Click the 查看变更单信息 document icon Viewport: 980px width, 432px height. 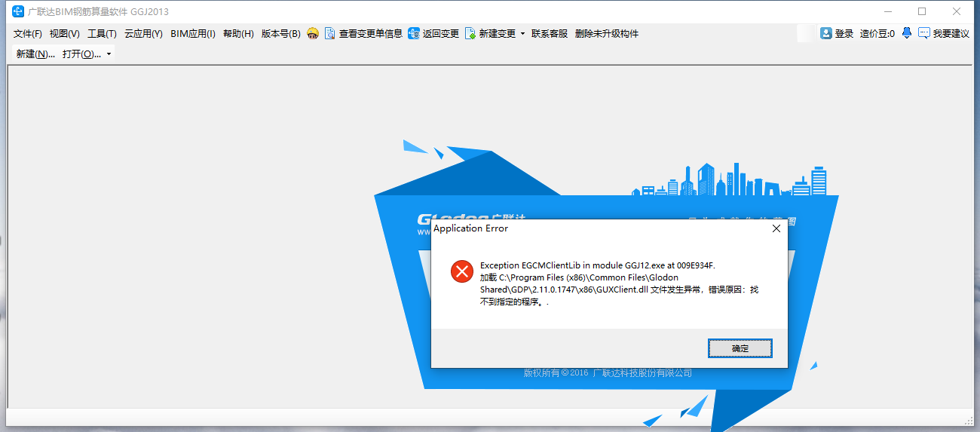(x=329, y=33)
